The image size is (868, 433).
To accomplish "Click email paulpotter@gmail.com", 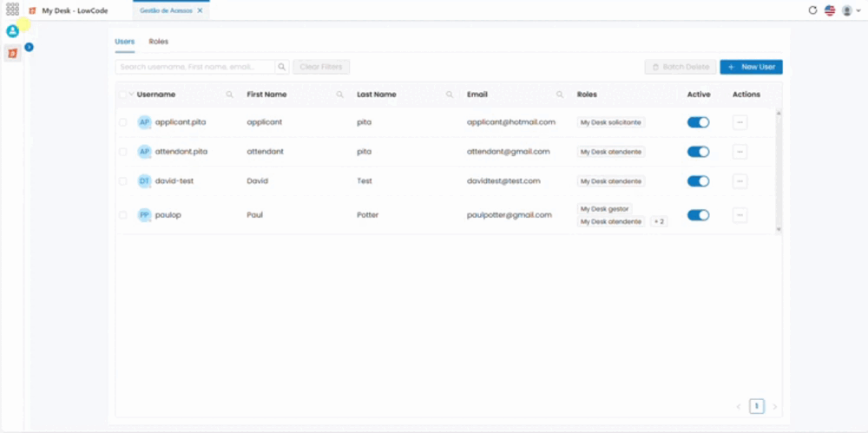I will pyautogui.click(x=510, y=215).
